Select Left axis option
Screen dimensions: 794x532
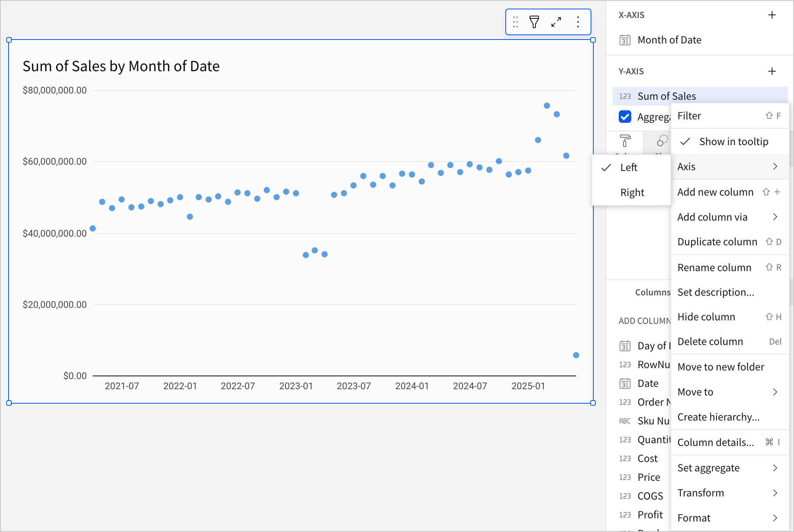(631, 167)
